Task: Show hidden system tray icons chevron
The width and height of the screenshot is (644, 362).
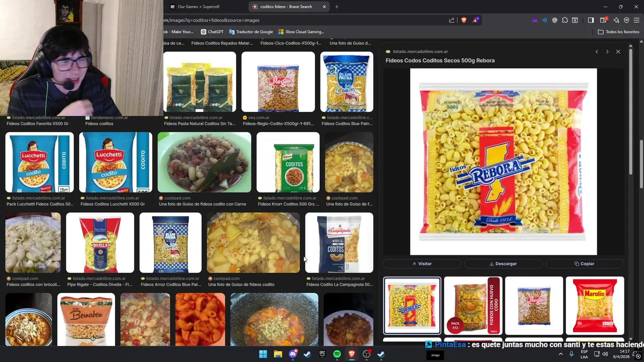Action: (x=560, y=354)
